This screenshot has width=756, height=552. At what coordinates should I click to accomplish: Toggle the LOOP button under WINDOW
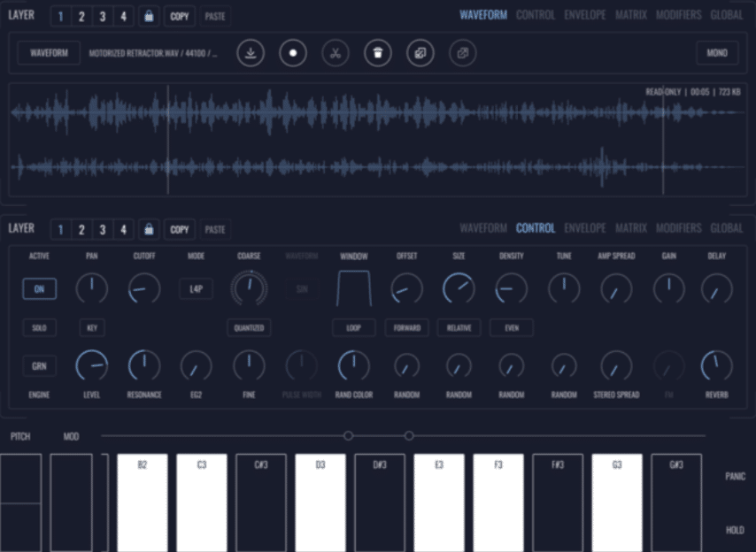354,327
